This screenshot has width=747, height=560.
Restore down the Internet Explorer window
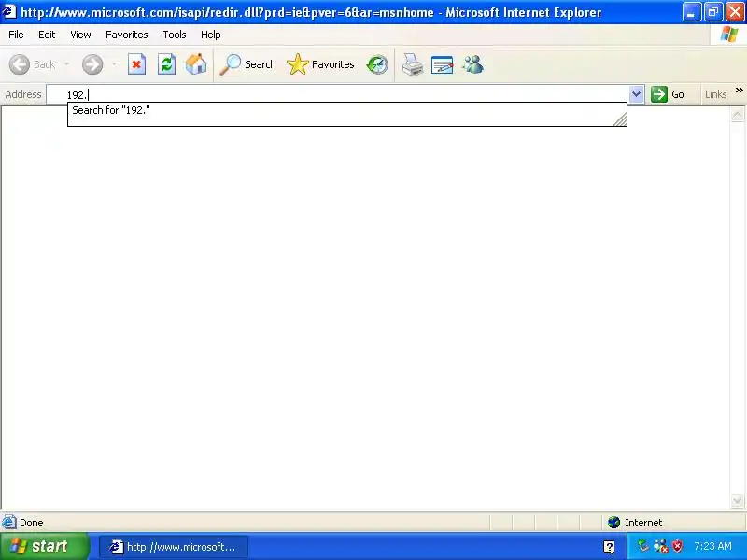[x=713, y=12]
